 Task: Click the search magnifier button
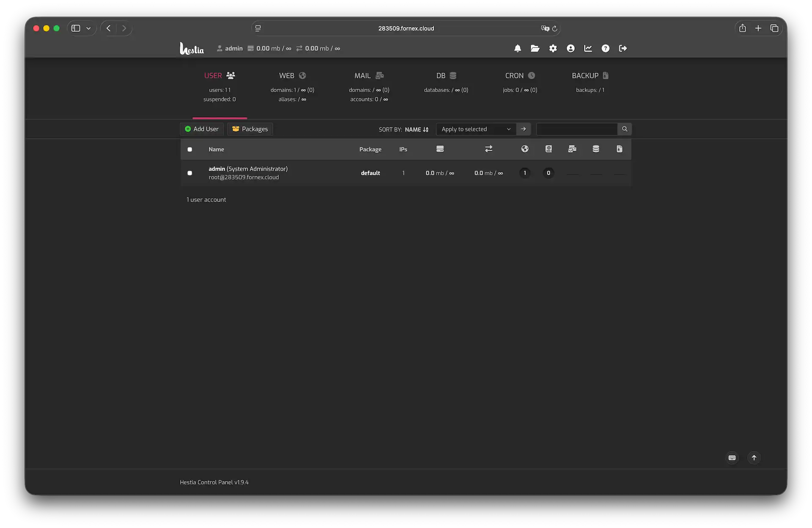[x=624, y=129]
